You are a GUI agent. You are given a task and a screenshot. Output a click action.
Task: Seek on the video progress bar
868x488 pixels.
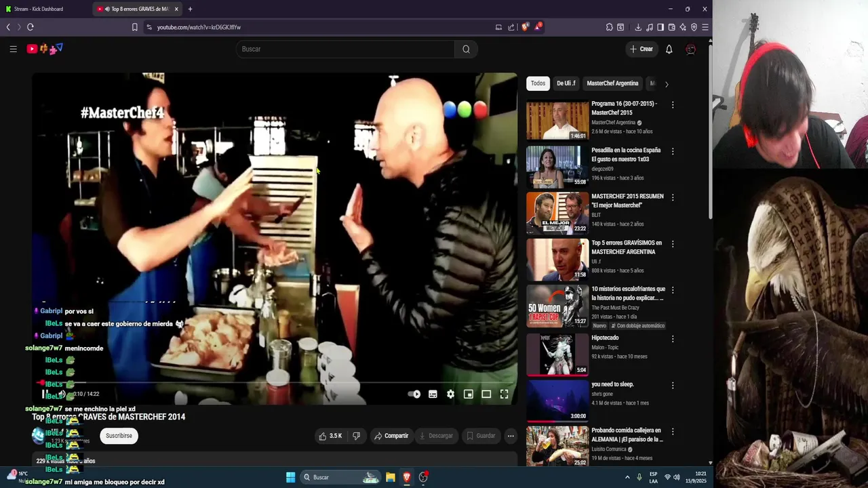(275, 384)
